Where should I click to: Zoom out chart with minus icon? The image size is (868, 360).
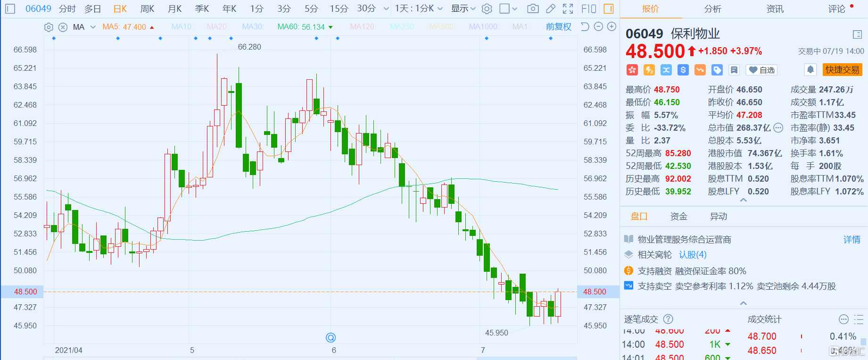click(x=598, y=27)
